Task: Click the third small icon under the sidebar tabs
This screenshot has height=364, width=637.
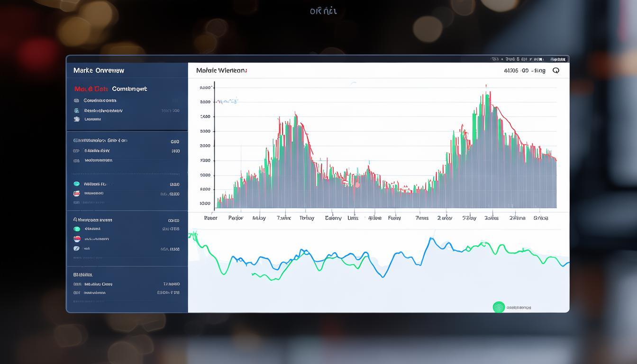Action: [x=76, y=119]
